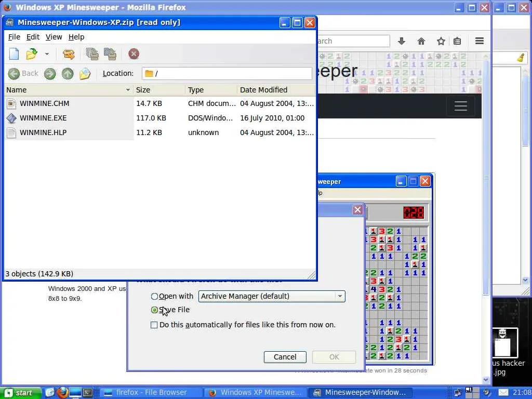Open the Help menu in Archive Manager
The height and width of the screenshot is (399, 532).
coord(76,37)
